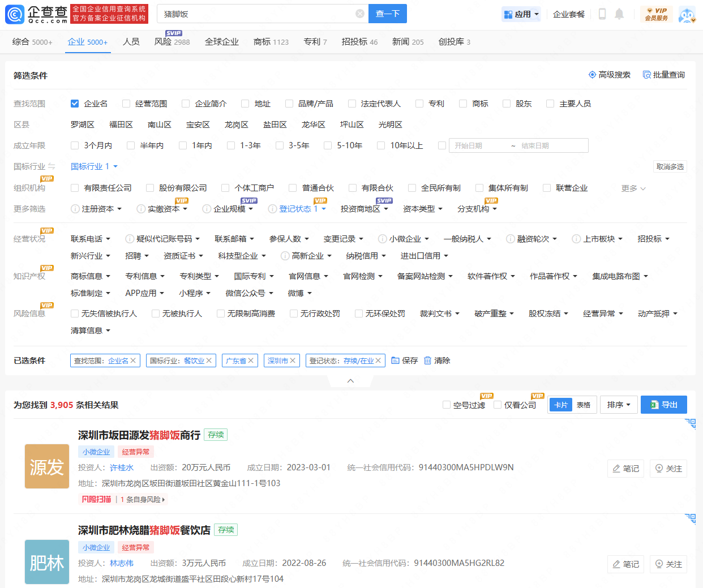Screen dimensions: 703x588
Task: Check the 有限责任公司 organization type
Action: (75, 188)
